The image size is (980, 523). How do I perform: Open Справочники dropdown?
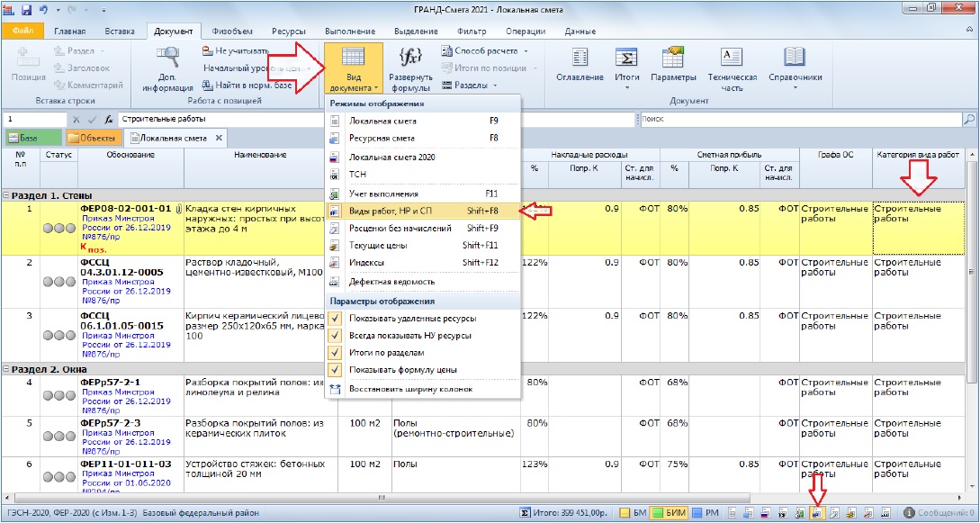(795, 68)
